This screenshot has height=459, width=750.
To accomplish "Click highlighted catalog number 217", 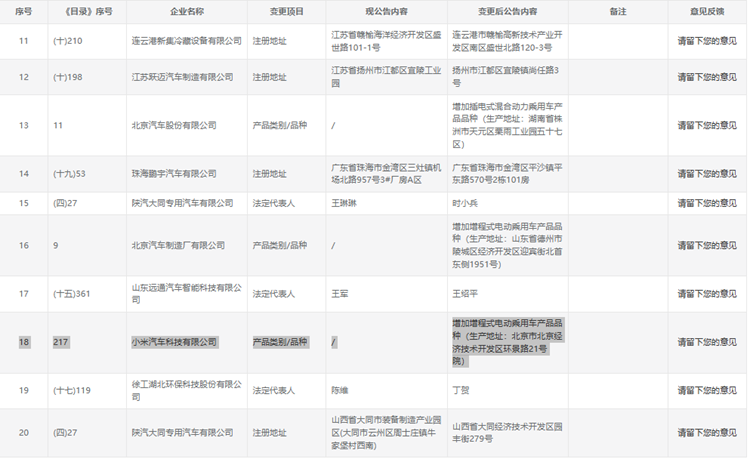I will [60, 342].
